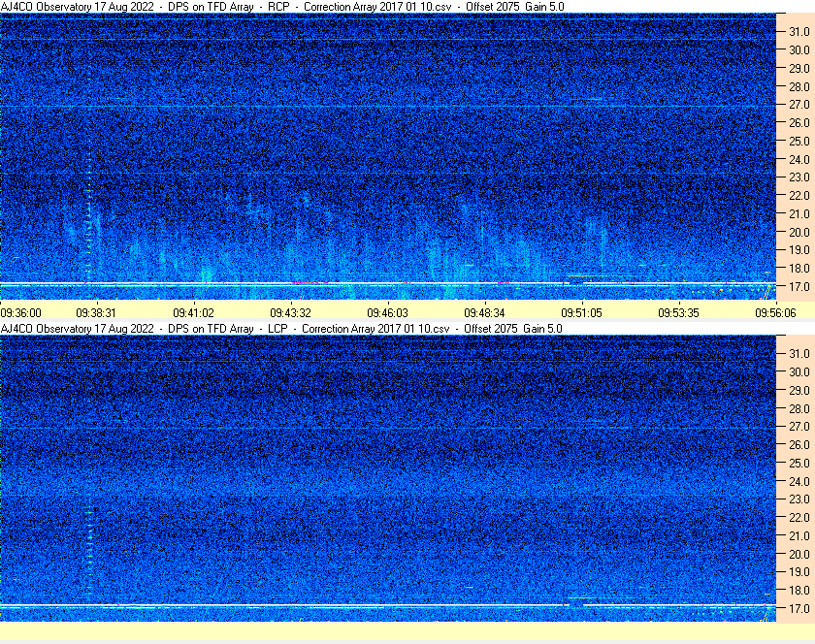Click the 31.0 frequency label in LCP panel
The image size is (815, 644).
click(x=799, y=353)
